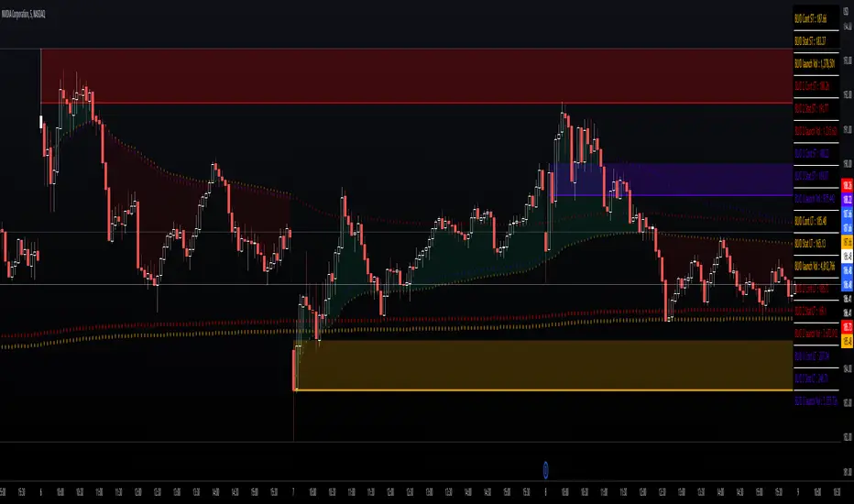The image size is (854, 504).
Task: Select the purple zone's bottom boundary line
Action: 672,195
